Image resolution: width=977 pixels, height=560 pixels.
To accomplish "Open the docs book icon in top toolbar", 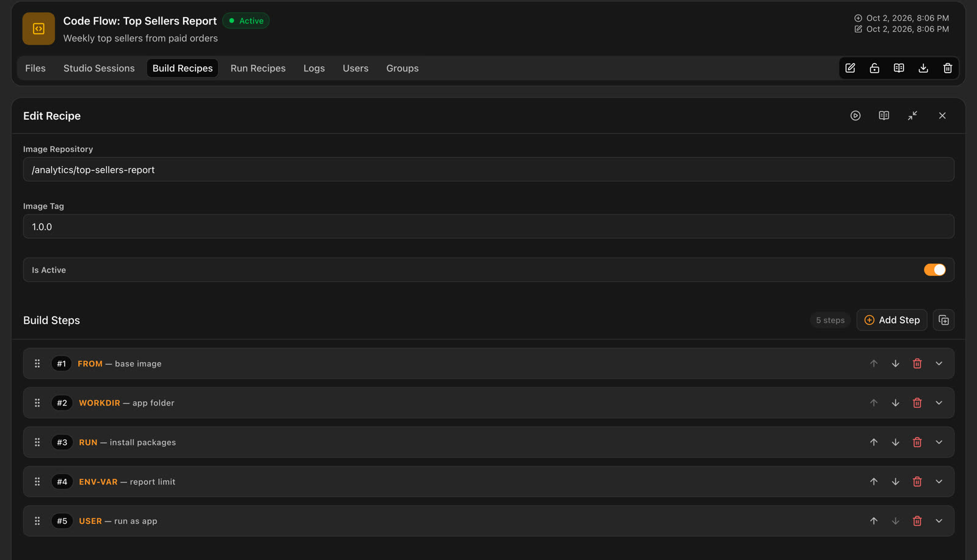I will coord(899,68).
